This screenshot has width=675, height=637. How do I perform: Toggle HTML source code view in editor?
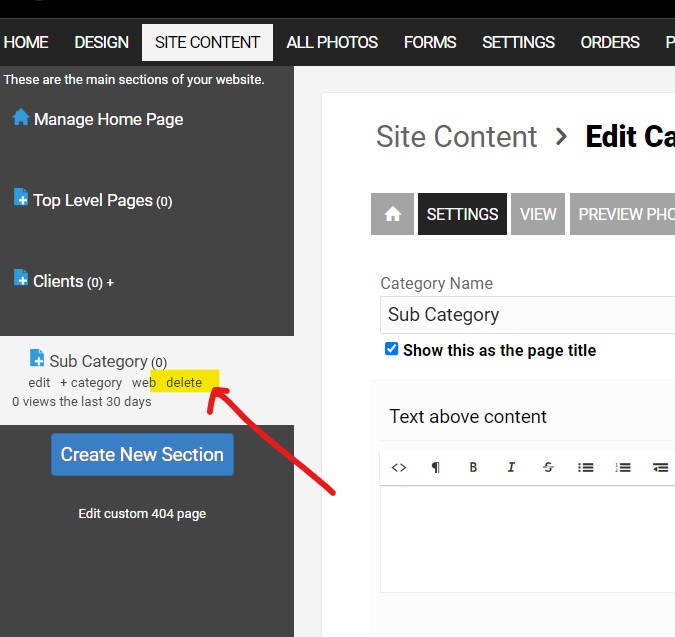point(399,467)
